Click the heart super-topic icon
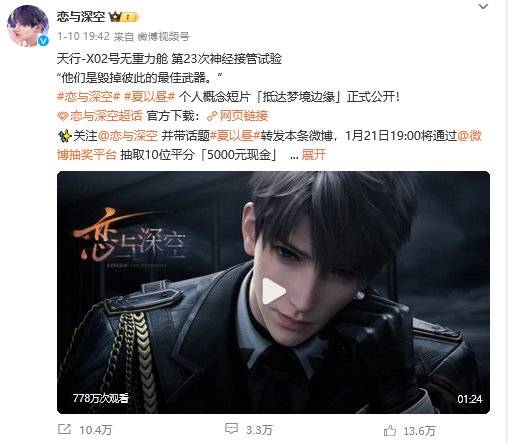This screenshot has width=508, height=443. coord(63,116)
